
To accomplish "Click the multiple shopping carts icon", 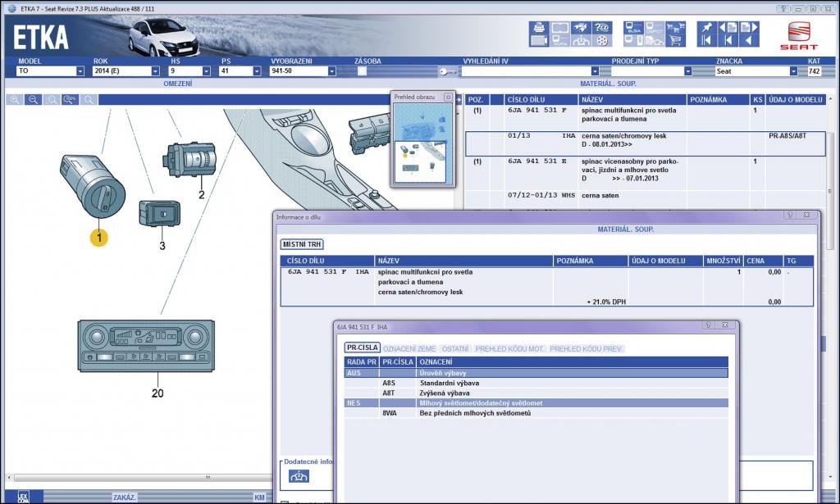I will coord(675,27).
